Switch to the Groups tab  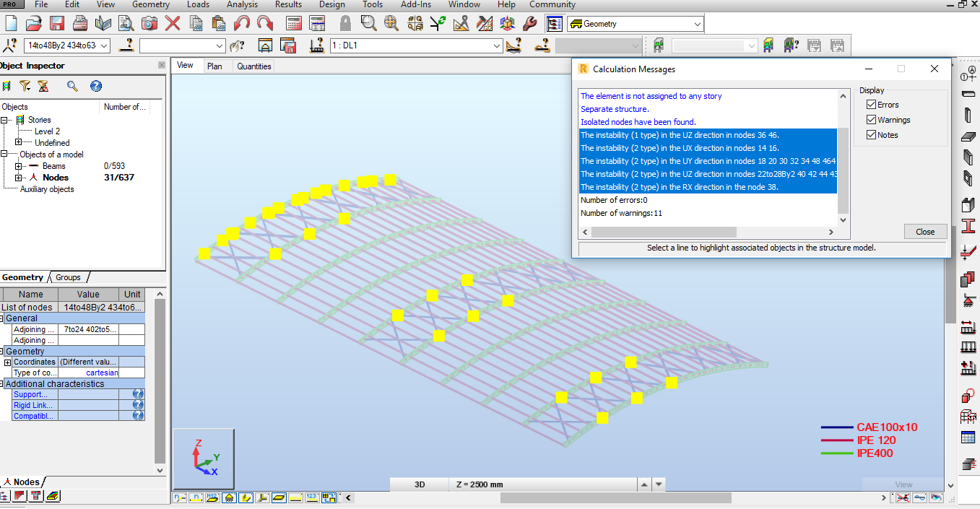coord(68,277)
